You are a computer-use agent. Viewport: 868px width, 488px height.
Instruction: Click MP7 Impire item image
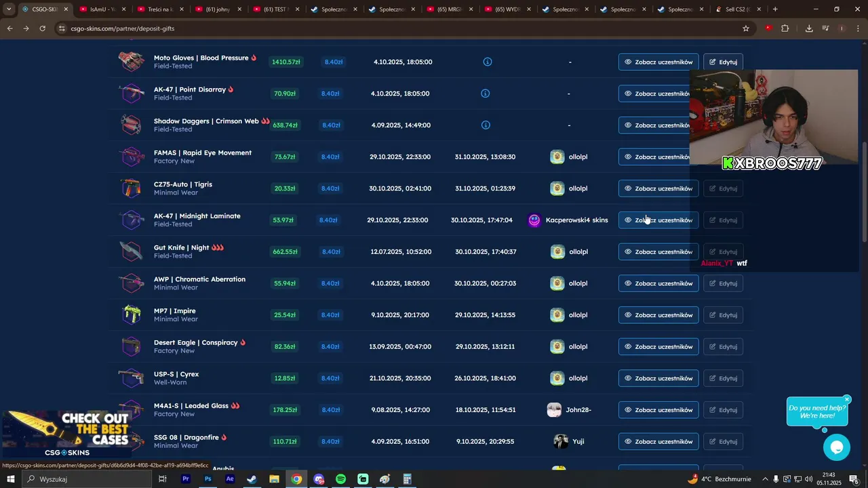(x=131, y=314)
